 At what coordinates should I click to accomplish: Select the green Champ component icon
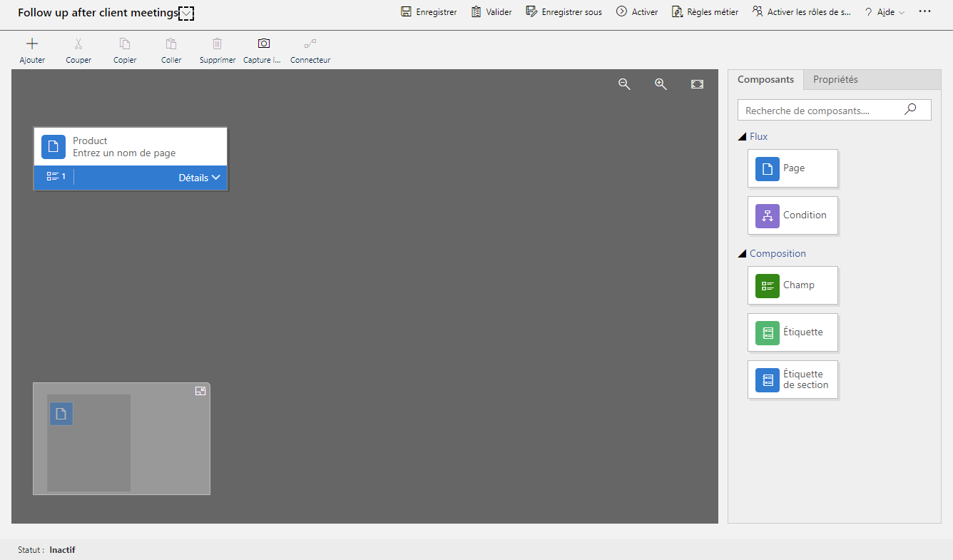tap(768, 285)
